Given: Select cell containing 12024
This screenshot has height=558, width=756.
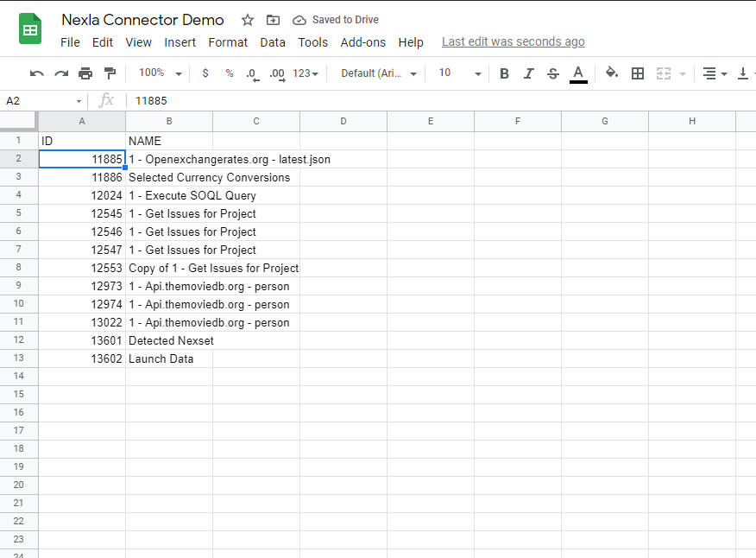Looking at the screenshot, I should [82, 195].
